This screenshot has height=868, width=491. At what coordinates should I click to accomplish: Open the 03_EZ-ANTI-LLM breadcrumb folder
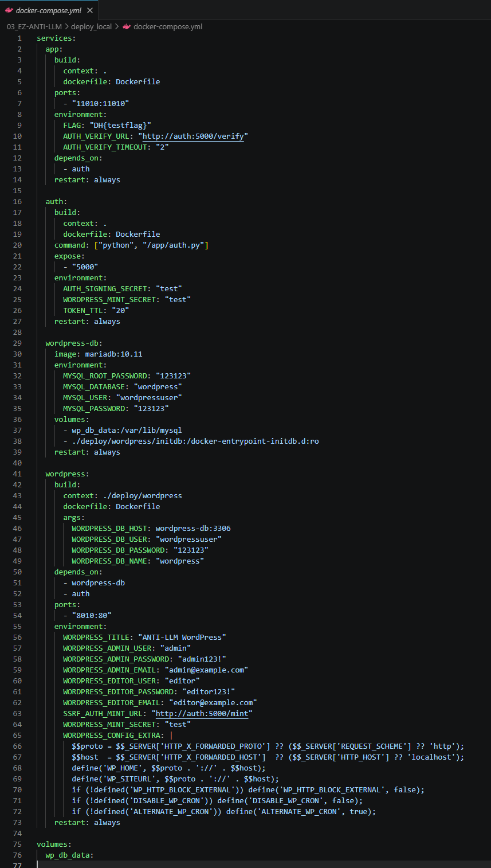tap(34, 26)
